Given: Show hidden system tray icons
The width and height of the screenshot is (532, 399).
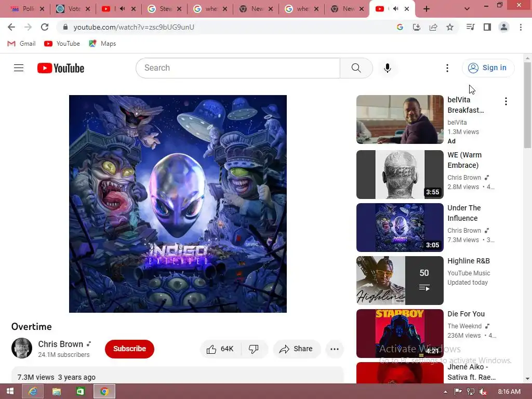Looking at the screenshot, I should point(445,392).
